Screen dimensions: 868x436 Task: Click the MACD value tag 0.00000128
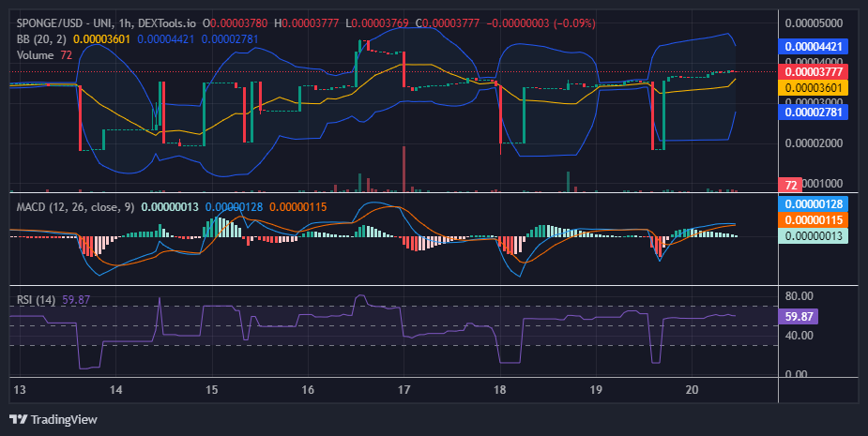tap(814, 204)
